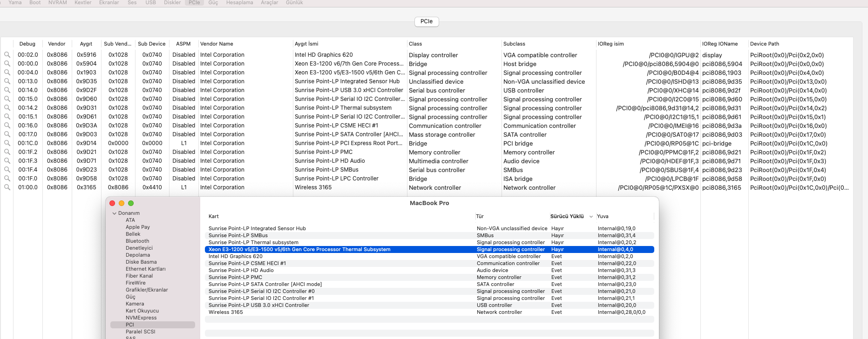Select NVMExpress in the hardware sidebar
The image size is (868, 339).
pos(141,318)
